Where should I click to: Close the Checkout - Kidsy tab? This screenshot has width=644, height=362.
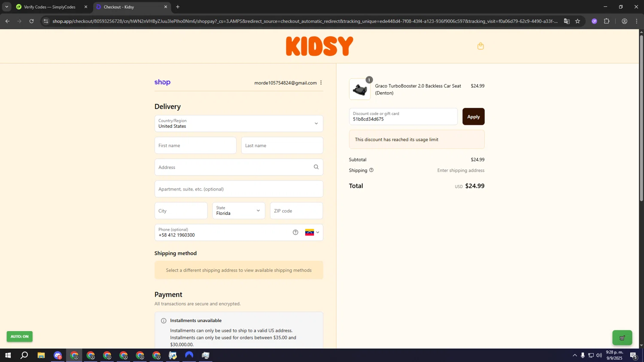click(x=166, y=7)
